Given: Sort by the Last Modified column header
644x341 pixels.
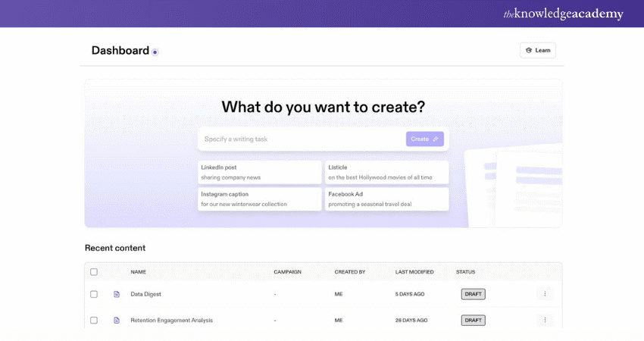Looking at the screenshot, I should pos(414,272).
